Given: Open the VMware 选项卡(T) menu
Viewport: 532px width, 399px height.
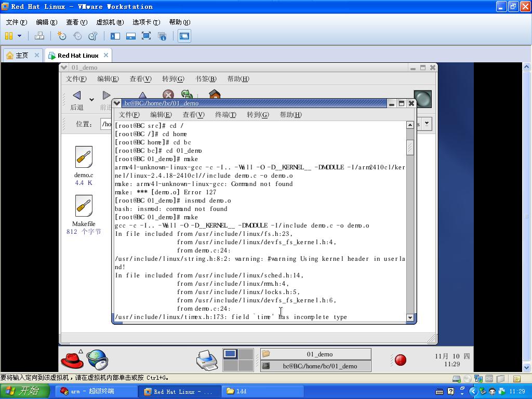Looking at the screenshot, I should point(146,22).
